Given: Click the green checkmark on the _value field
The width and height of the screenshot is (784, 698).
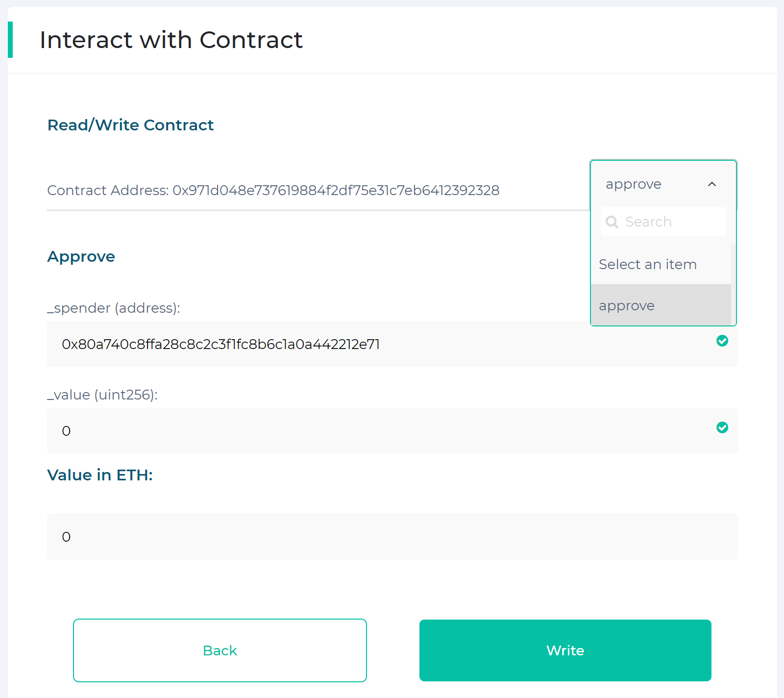Looking at the screenshot, I should pos(722,427).
